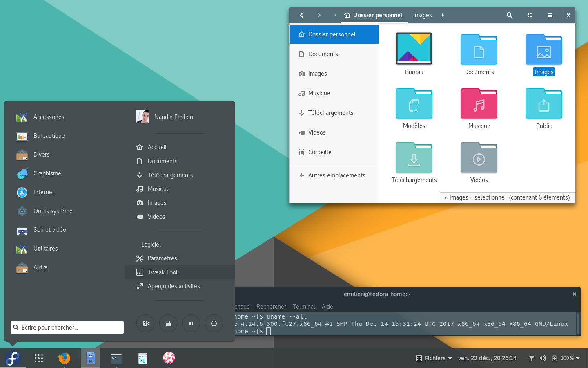Open Autres emplacements in sidebar
Screen dimensions: 588x368
336,175
